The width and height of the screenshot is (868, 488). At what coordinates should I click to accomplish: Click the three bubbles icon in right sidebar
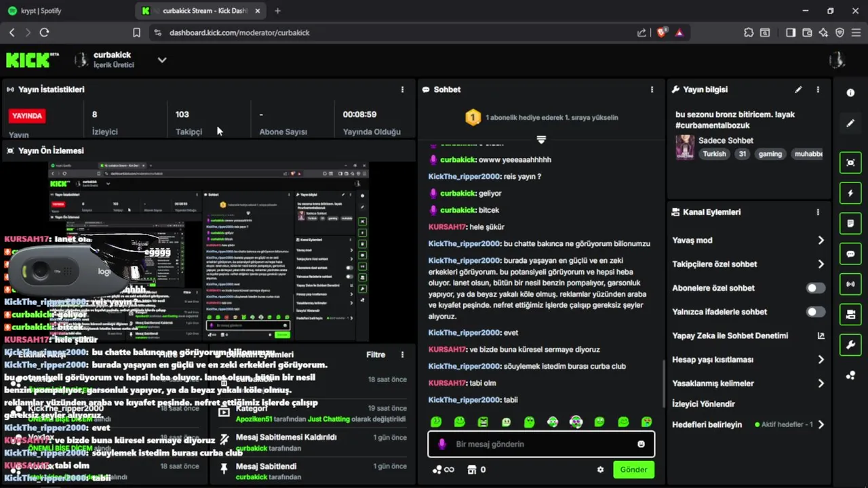(x=850, y=375)
